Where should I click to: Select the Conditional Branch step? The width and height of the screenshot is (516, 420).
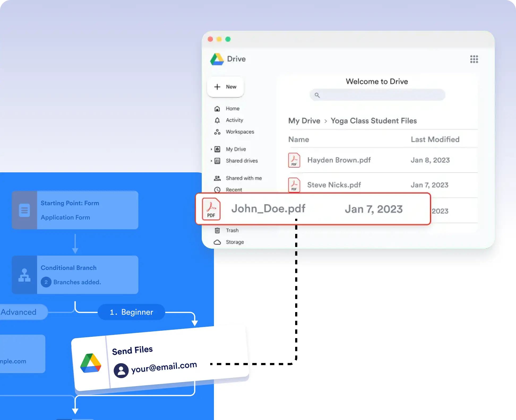click(x=75, y=275)
